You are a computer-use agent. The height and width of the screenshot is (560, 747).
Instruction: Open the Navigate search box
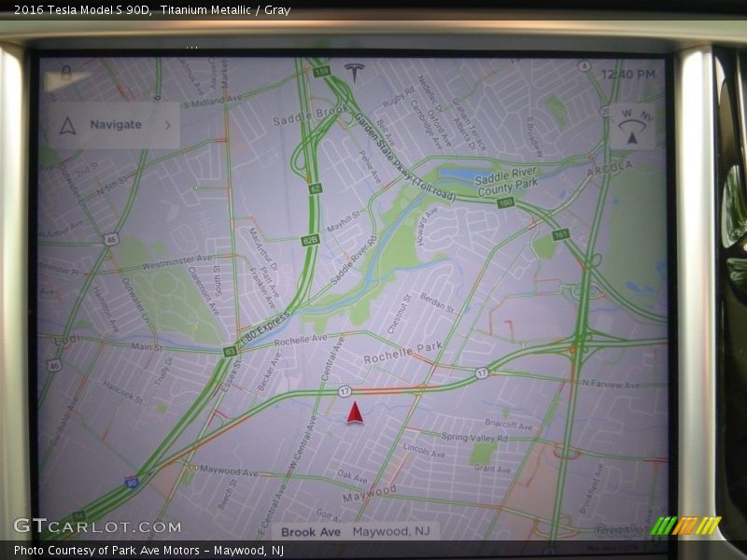click(115, 125)
